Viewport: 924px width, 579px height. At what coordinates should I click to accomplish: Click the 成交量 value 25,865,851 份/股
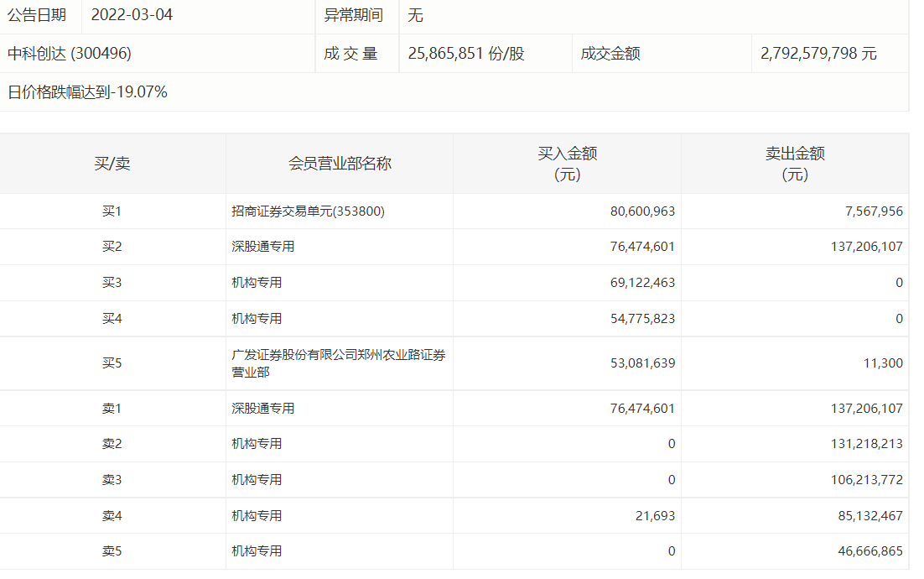(466, 54)
